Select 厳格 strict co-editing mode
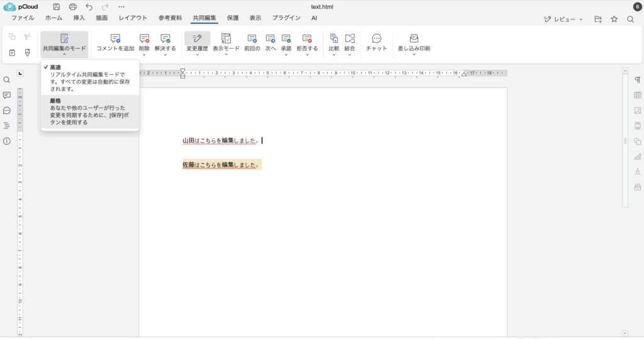Screen dimensions: 644x339 (90, 112)
